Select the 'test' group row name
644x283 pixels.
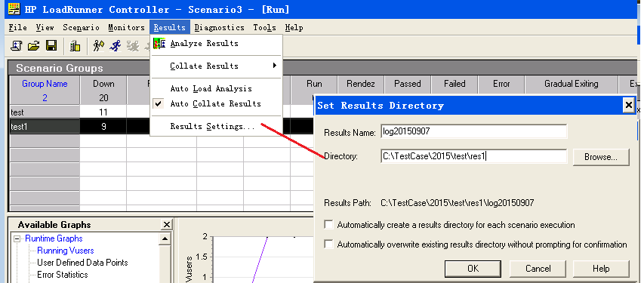(45, 112)
